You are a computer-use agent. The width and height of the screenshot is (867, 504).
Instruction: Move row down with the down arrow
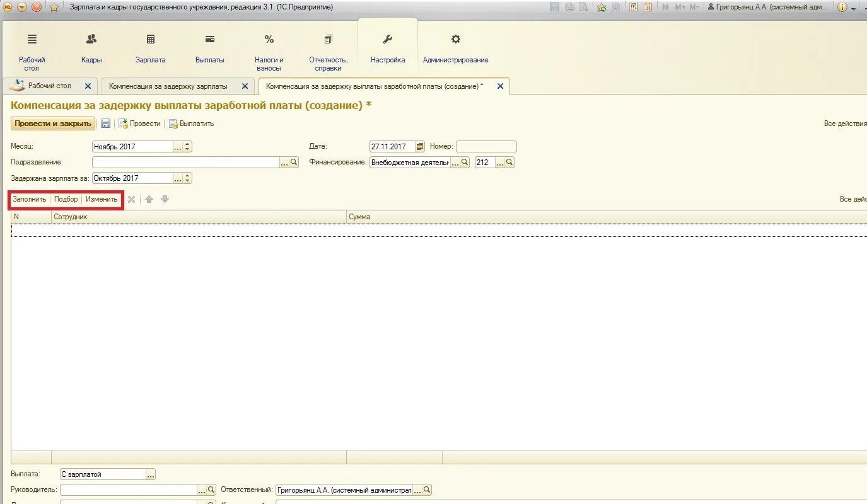(165, 199)
